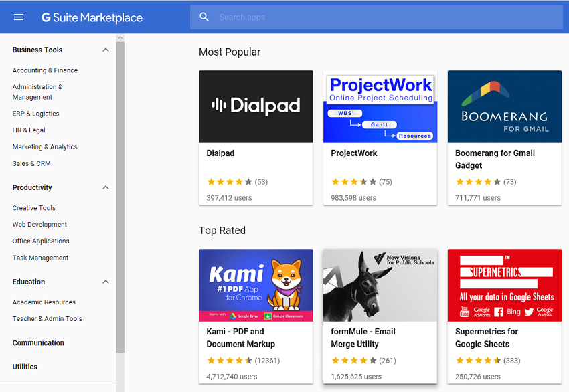Click the G Suite Marketplace logo
Viewport: 569px width, 392px height.
tap(92, 17)
